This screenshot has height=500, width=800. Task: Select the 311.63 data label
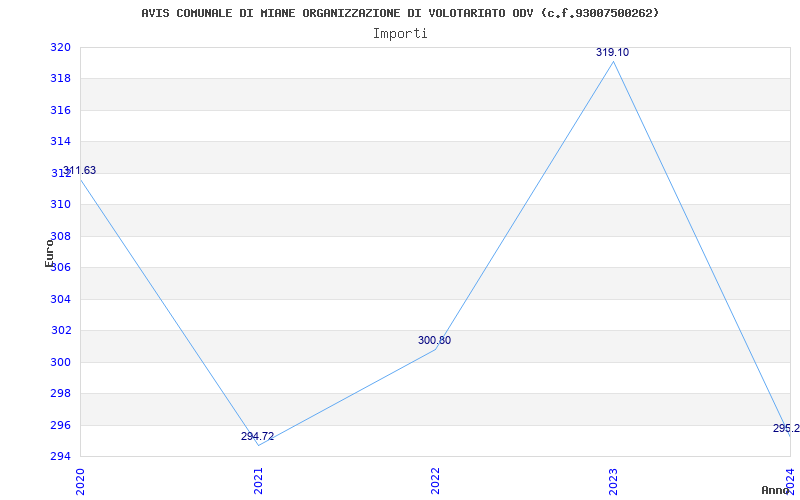tap(80, 170)
